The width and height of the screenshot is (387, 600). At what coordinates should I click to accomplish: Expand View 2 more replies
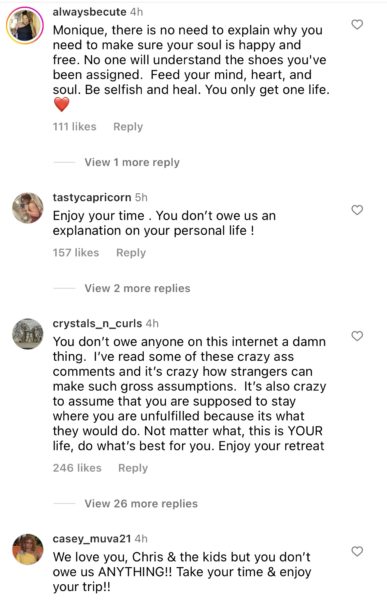137,288
